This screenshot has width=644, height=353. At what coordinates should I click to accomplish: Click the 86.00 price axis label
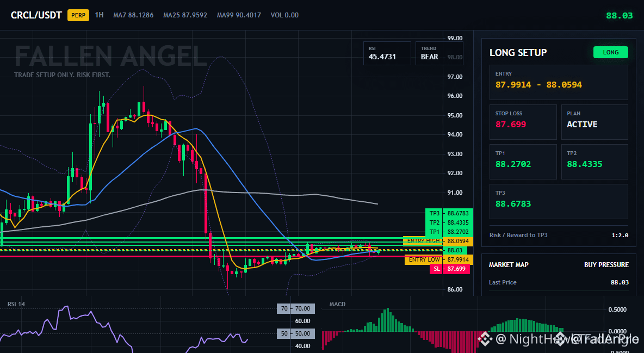[x=455, y=289]
